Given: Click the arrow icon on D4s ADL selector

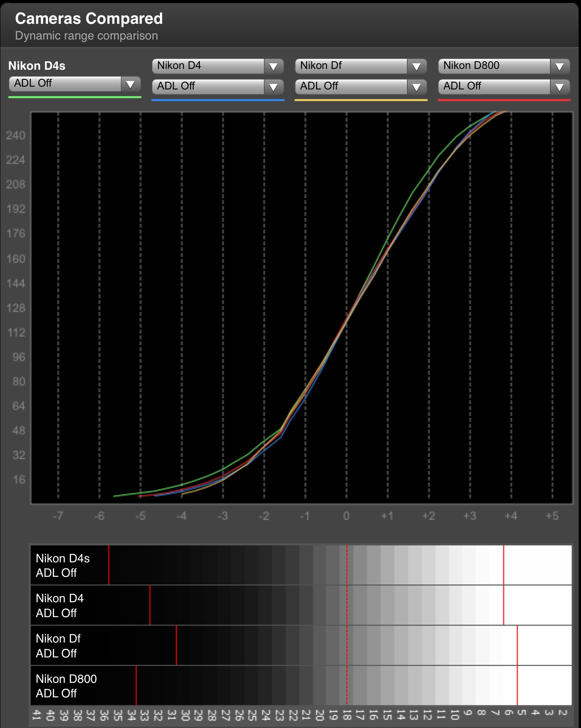Looking at the screenshot, I should point(130,84).
